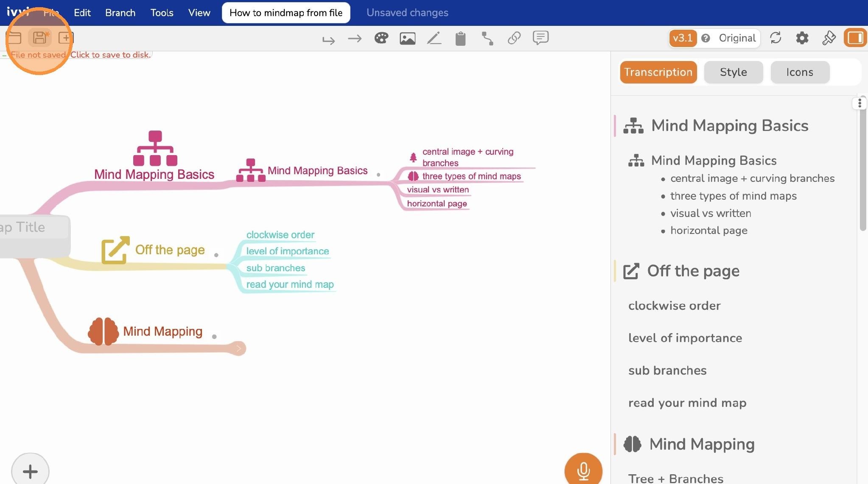This screenshot has width=868, height=484.
Task: Toggle the pin tool icon
Action: (x=829, y=38)
